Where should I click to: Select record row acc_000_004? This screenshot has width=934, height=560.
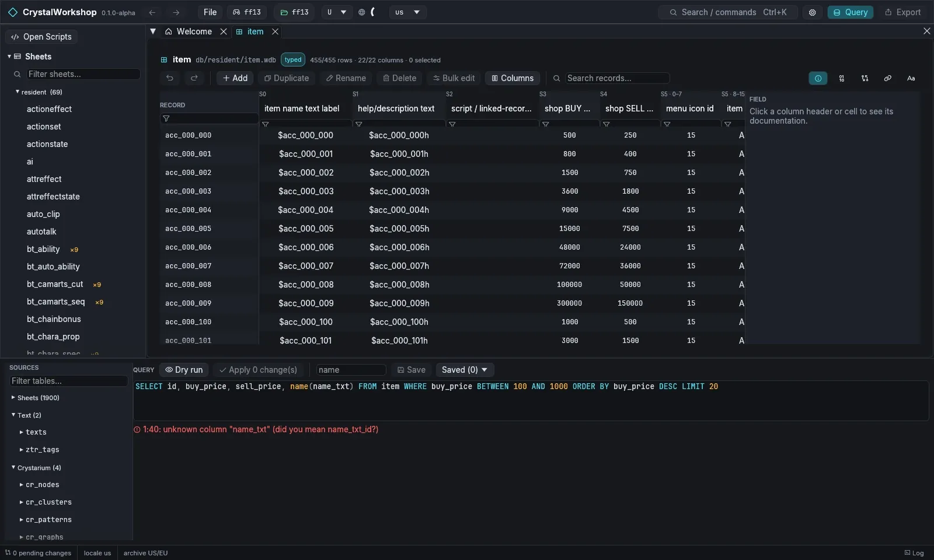click(x=188, y=210)
